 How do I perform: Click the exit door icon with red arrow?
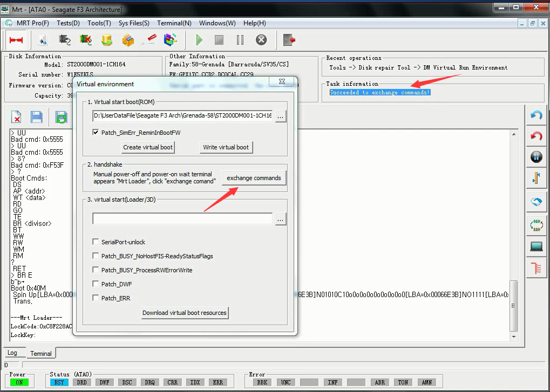[289, 40]
